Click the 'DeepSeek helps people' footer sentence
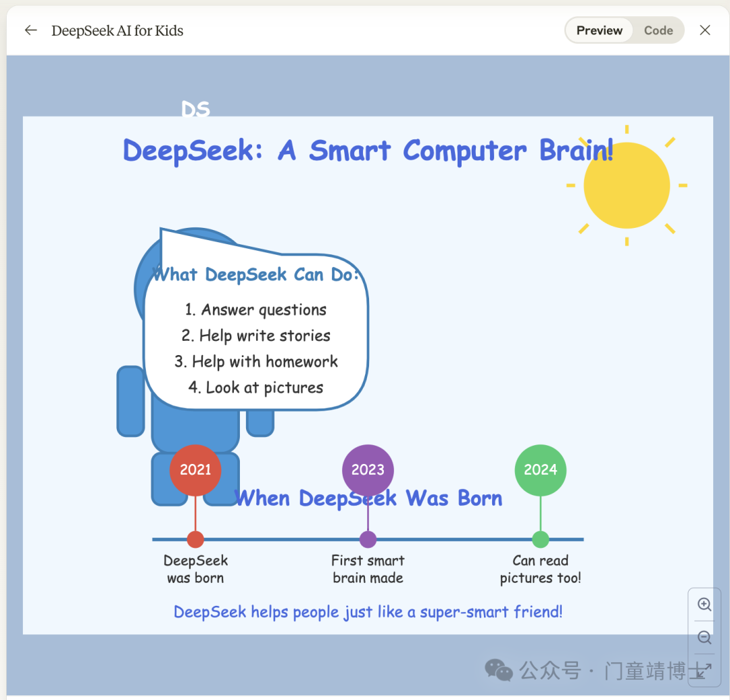Viewport: 730px width, 700px height. click(x=368, y=612)
